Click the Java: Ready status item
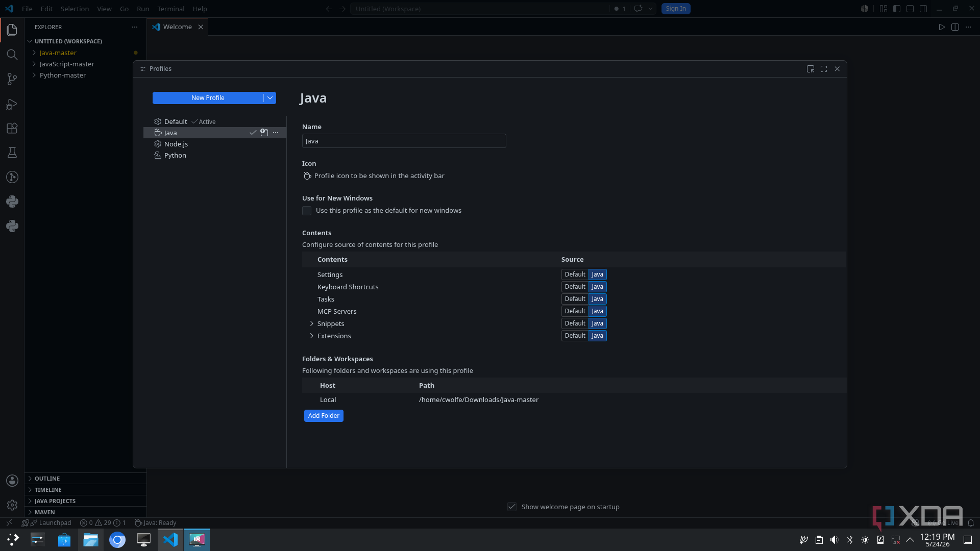 156,523
